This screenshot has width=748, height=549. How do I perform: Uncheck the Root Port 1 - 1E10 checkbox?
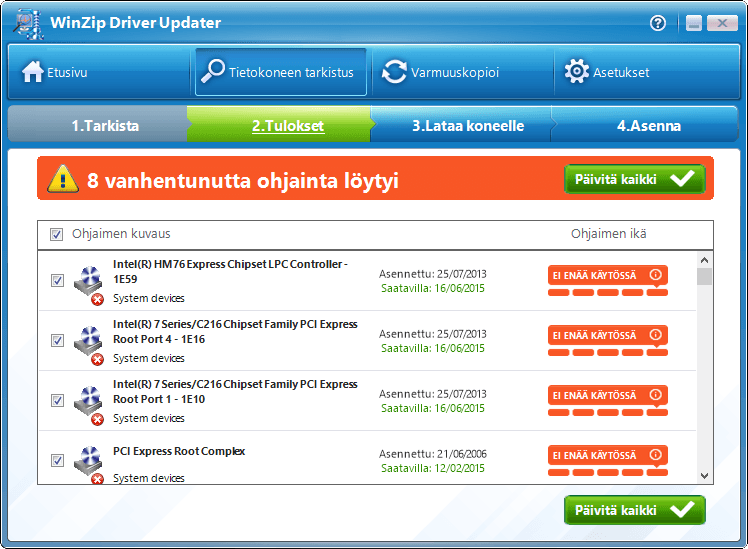point(57,401)
